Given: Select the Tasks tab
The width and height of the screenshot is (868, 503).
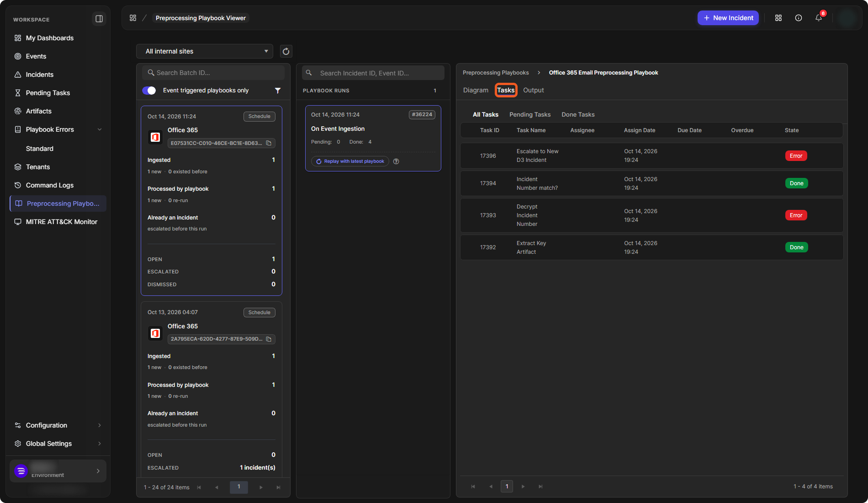Looking at the screenshot, I should pos(506,90).
